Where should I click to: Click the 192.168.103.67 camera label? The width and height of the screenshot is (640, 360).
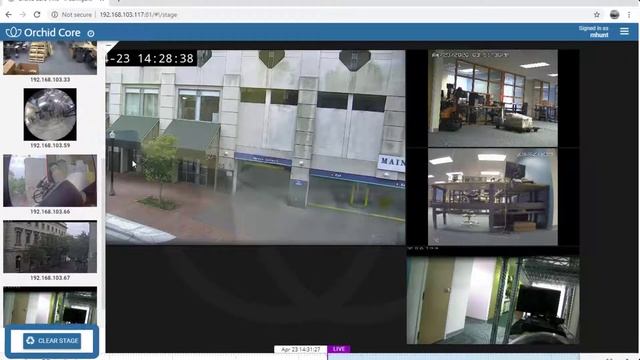(x=50, y=278)
